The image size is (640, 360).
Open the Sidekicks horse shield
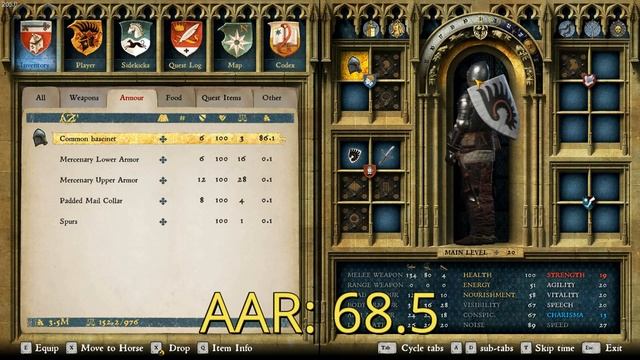click(135, 39)
